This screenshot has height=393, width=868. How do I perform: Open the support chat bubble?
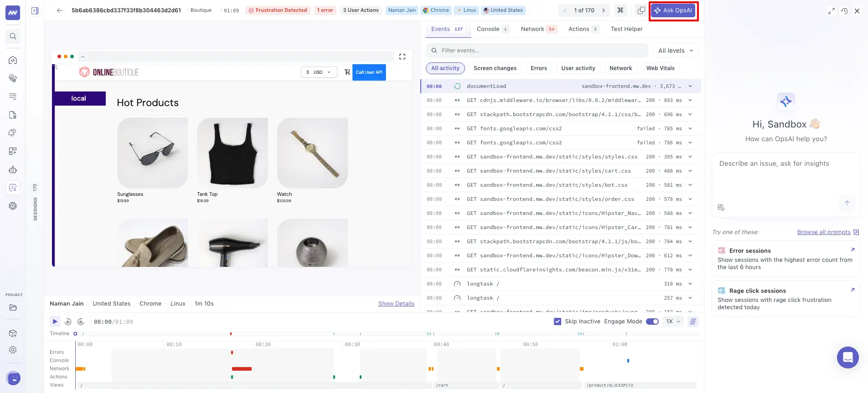pyautogui.click(x=848, y=357)
